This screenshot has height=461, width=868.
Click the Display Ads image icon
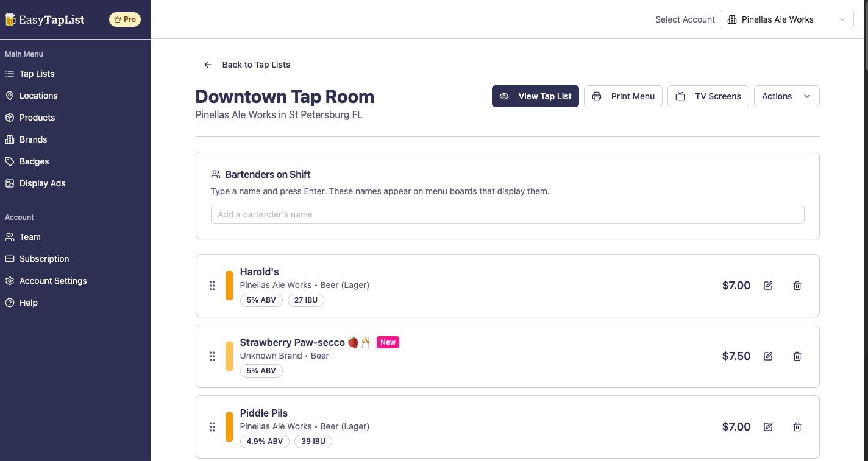(10, 183)
